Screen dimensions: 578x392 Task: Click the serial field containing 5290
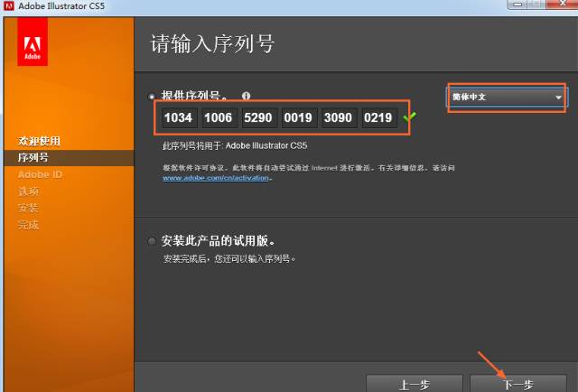coord(258,118)
